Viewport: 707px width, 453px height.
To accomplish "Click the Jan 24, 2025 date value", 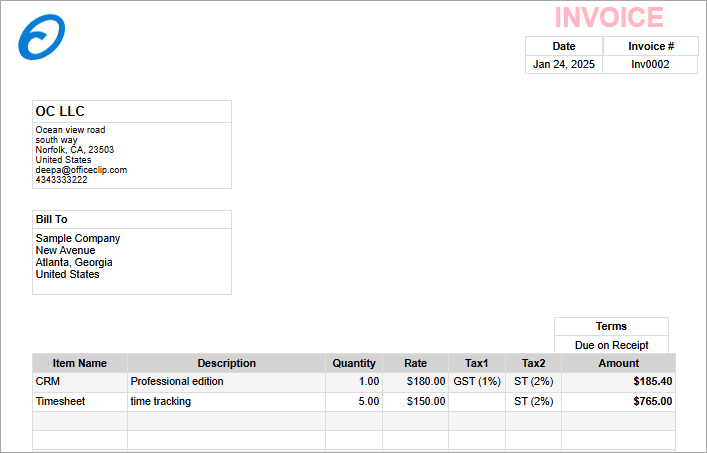I will click(x=564, y=64).
